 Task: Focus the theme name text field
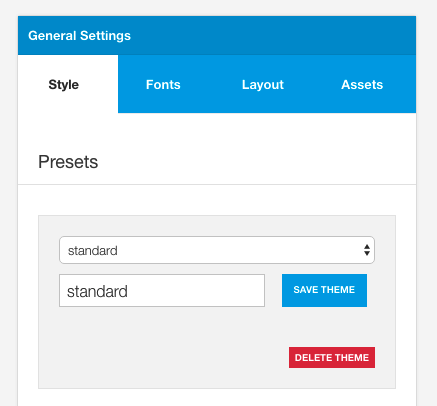coord(162,290)
